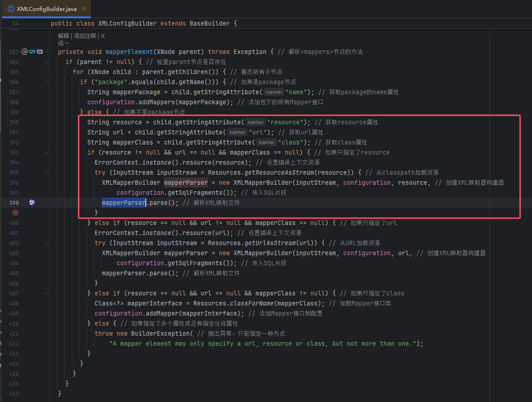
Task: Click the AI icon below the 解释 link
Action: tap(61, 43)
